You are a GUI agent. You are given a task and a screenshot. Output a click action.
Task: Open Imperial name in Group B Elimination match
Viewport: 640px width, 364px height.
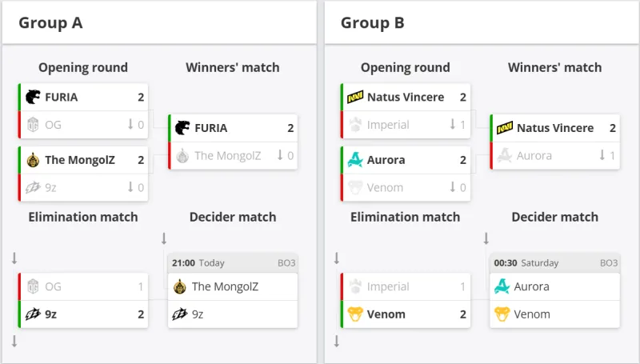pyautogui.click(x=388, y=286)
